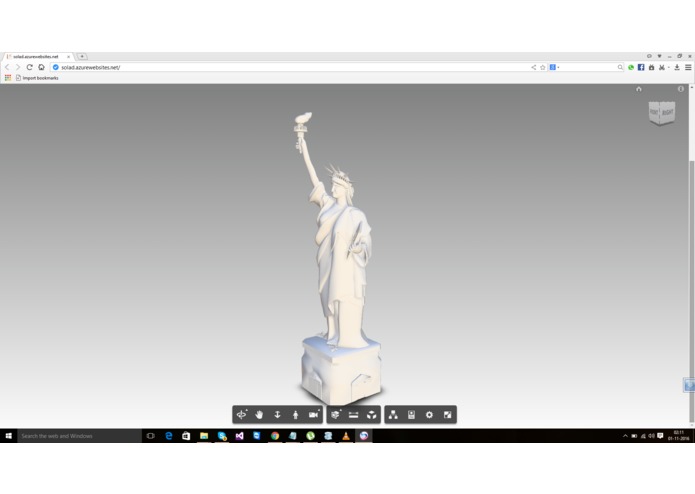Image resolution: width=695 pixels, height=494 pixels.
Task: Reload the current page
Action: (x=29, y=67)
